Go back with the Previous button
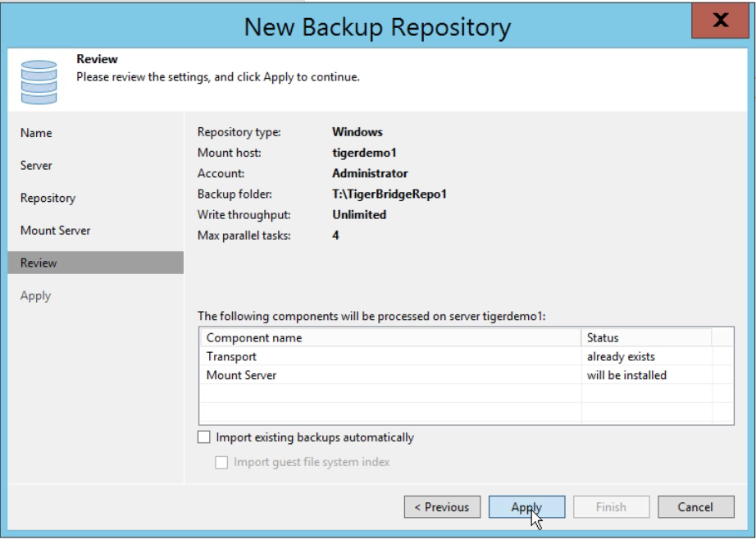Viewport: 756px width, 540px height. coord(442,507)
